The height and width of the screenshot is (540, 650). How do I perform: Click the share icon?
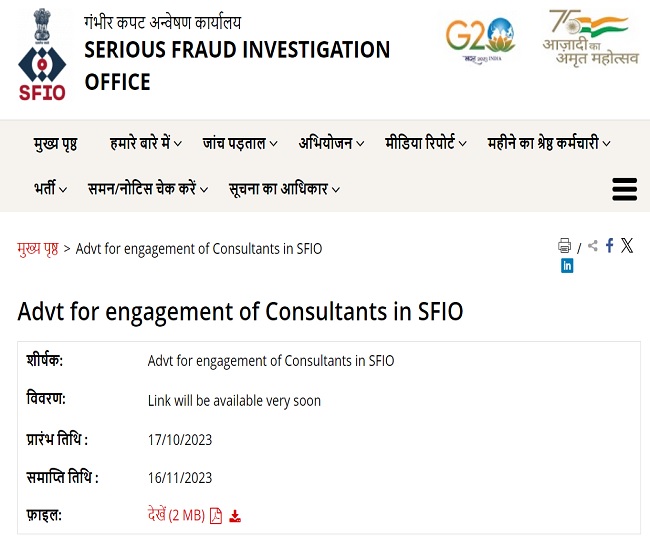pyautogui.click(x=593, y=246)
